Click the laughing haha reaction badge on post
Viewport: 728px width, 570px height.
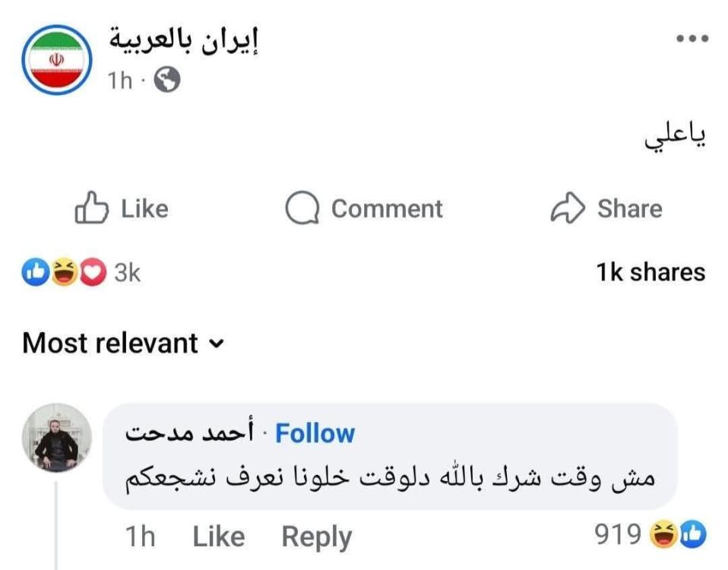point(64,272)
